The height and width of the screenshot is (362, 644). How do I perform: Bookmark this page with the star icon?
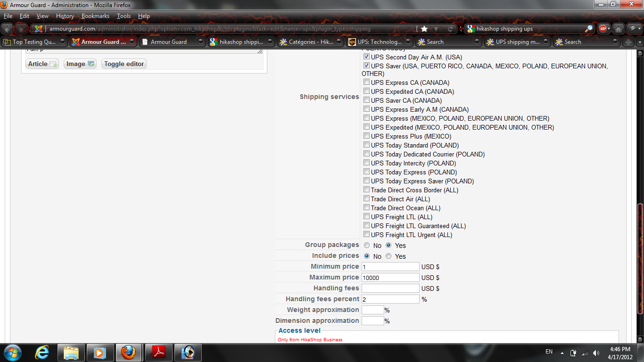[x=424, y=29]
